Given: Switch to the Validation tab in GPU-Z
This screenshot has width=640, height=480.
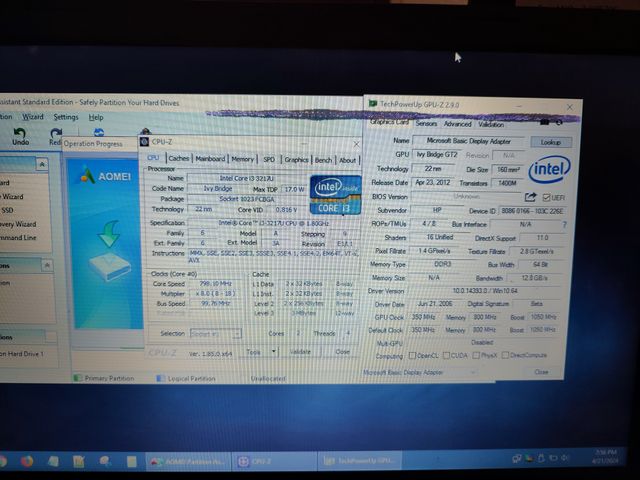Looking at the screenshot, I should point(491,124).
